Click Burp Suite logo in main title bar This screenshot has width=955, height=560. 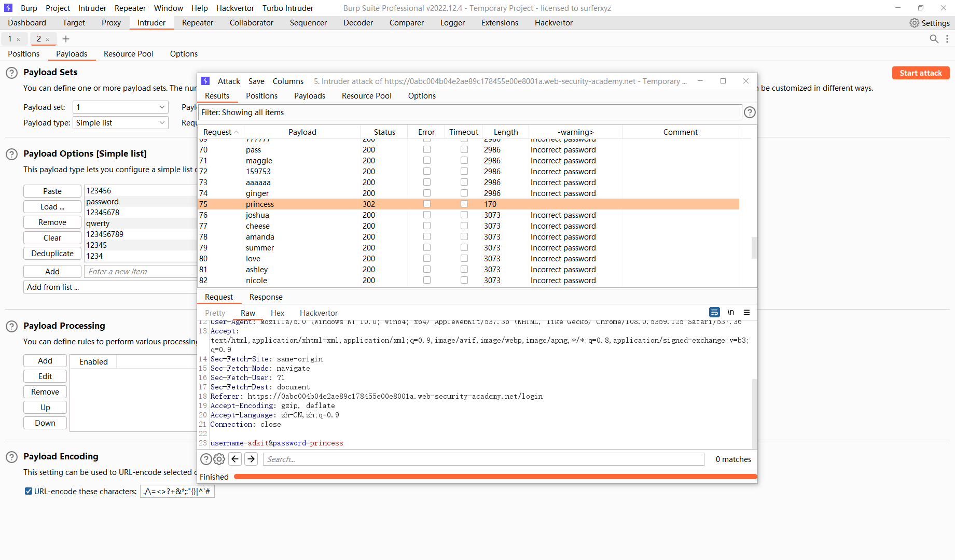point(8,8)
